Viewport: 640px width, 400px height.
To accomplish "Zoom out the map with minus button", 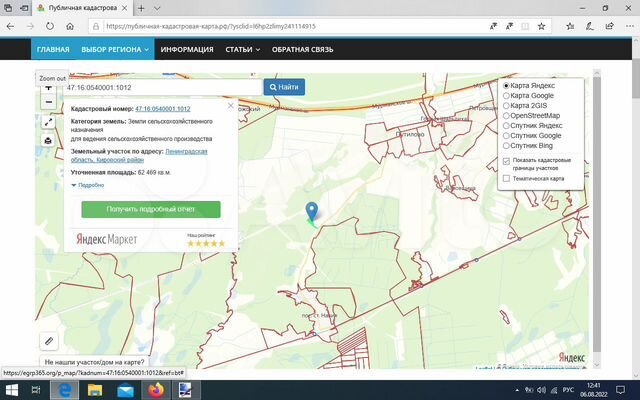I will coord(49,102).
